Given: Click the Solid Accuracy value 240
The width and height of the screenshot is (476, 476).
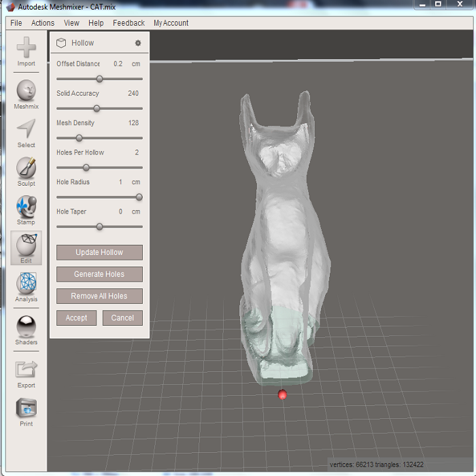Looking at the screenshot, I should (x=133, y=93).
